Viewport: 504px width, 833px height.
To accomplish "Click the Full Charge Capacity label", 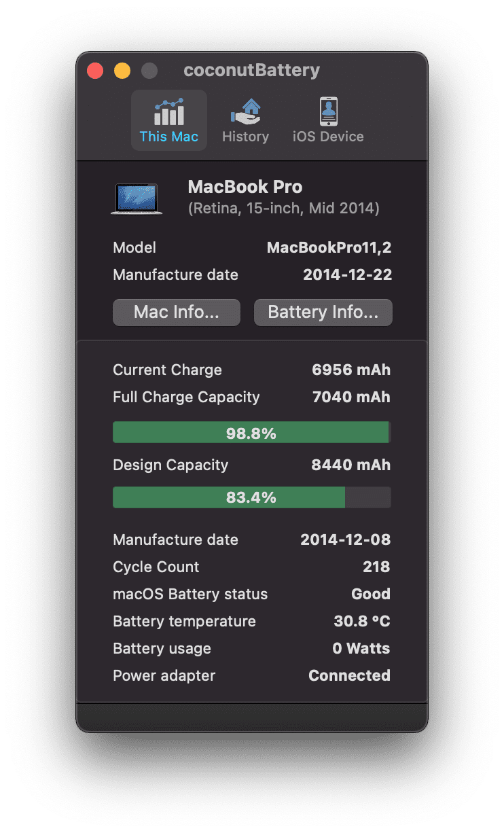I will click(x=186, y=397).
